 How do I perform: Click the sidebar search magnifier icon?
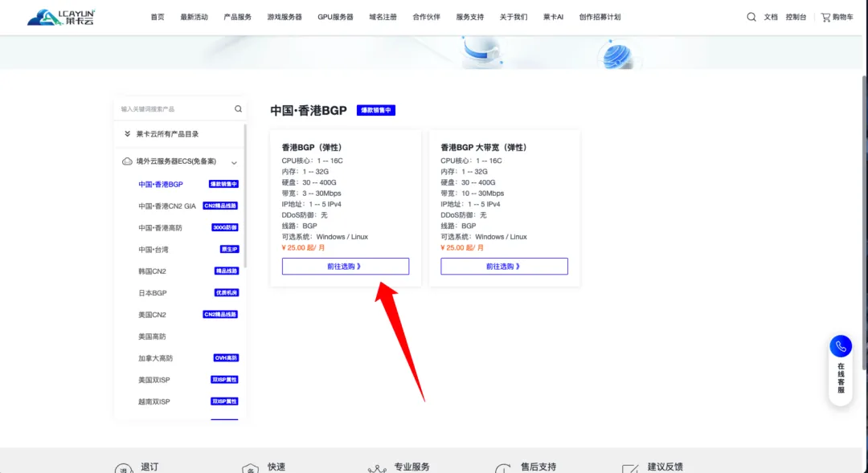[238, 109]
